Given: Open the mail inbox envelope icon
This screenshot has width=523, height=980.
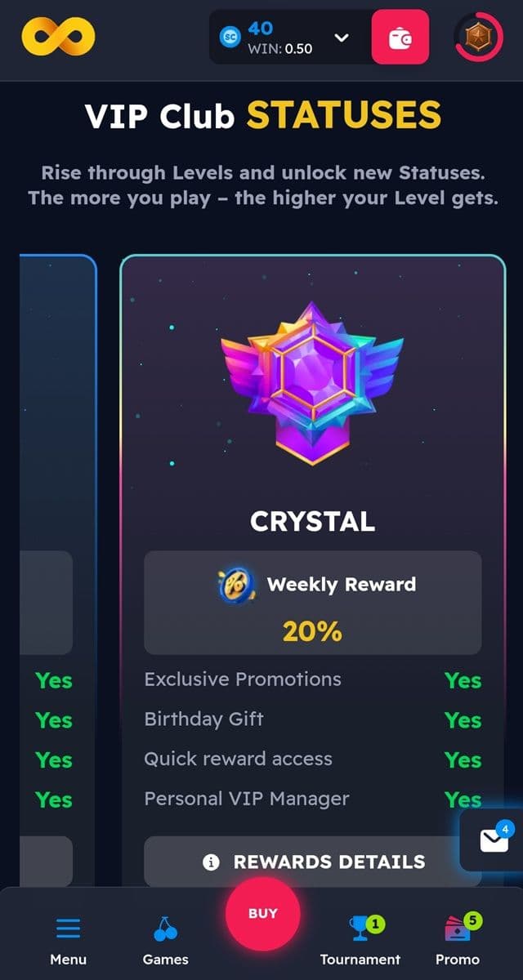Looking at the screenshot, I should (494, 840).
